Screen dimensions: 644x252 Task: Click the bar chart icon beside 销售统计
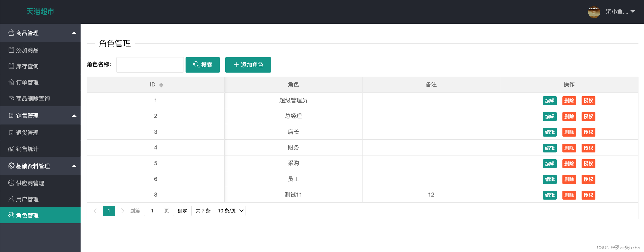[x=11, y=149]
